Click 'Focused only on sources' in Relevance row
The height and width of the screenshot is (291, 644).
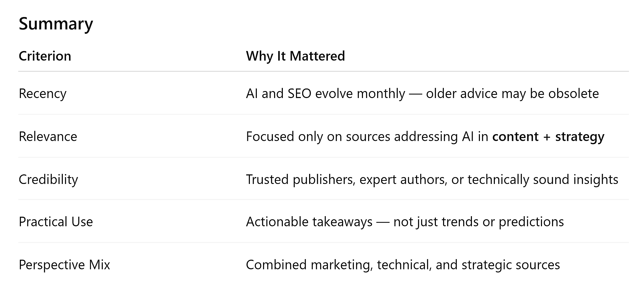[x=318, y=136]
